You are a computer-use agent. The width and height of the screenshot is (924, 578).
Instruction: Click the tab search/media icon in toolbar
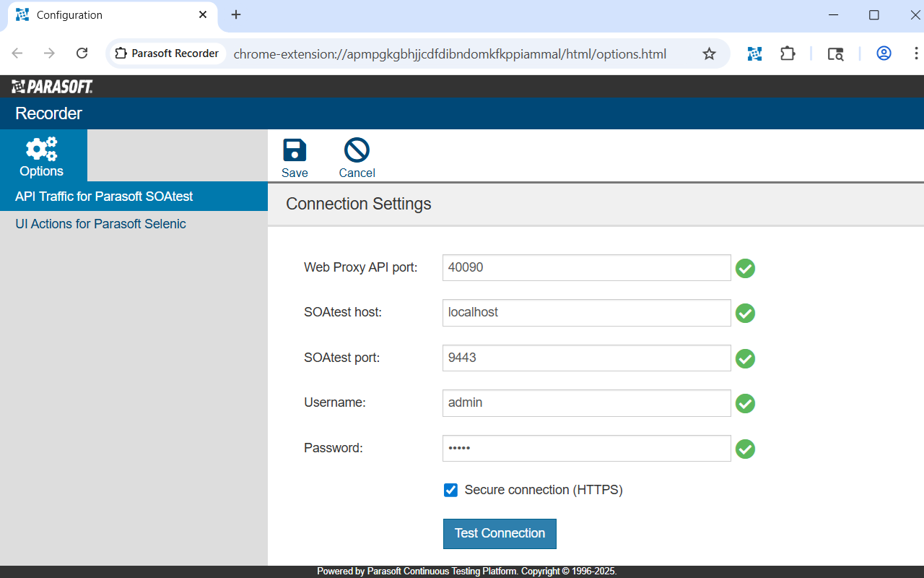point(835,53)
